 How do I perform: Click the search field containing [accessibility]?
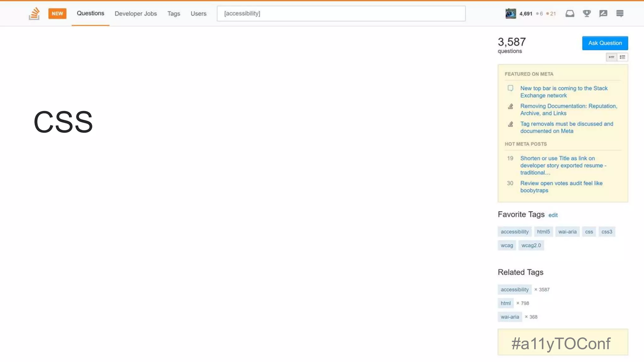coord(341,14)
